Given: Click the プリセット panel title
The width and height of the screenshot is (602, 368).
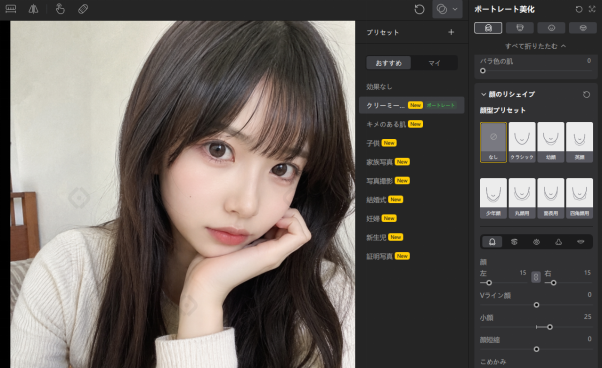Looking at the screenshot, I should coord(382,33).
